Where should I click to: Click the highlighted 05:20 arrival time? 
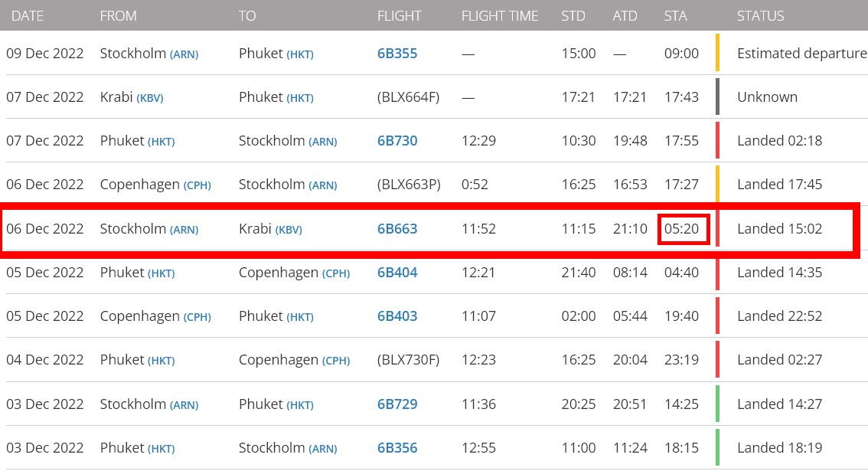[x=682, y=229]
